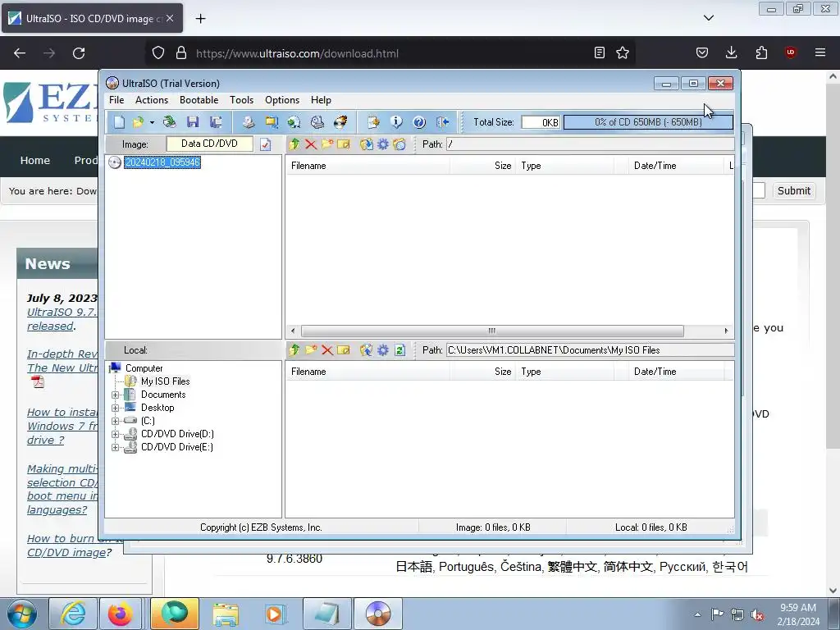Click the Exit door arrow icon
Viewport: 840px width, 630px height.
click(x=442, y=122)
